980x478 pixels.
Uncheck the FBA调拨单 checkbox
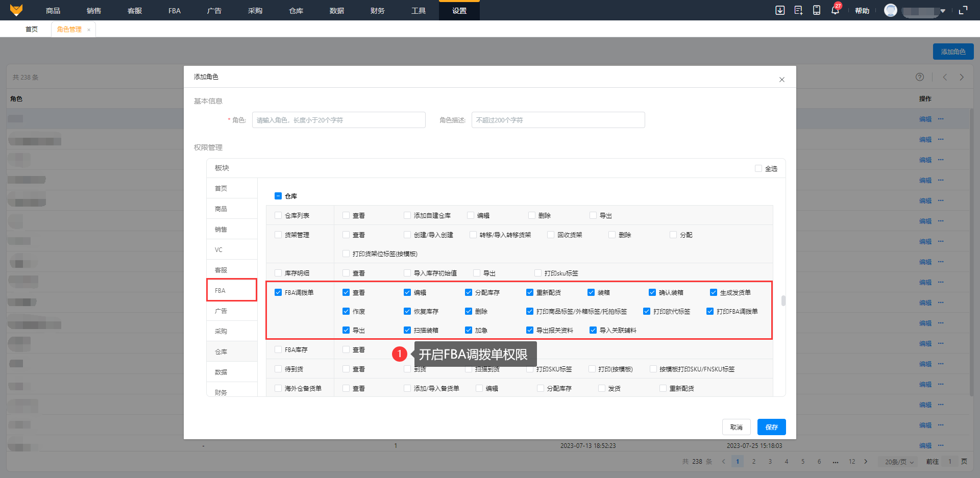coord(278,292)
